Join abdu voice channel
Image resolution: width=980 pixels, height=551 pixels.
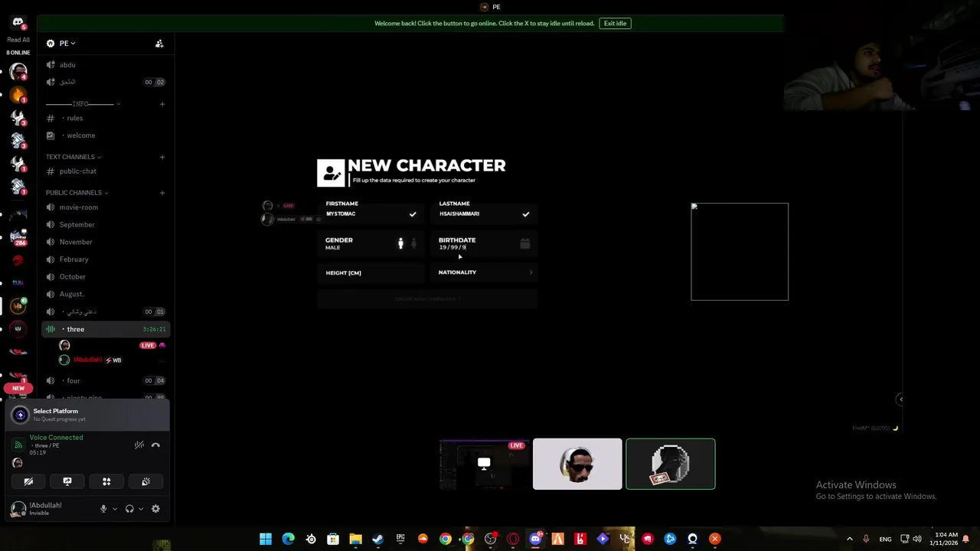(x=106, y=65)
